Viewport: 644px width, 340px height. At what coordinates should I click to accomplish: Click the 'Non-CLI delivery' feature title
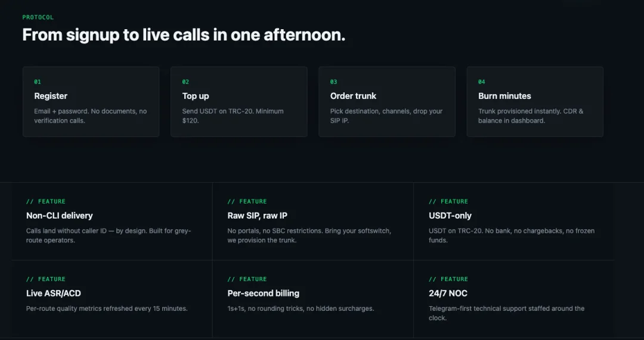pos(60,216)
